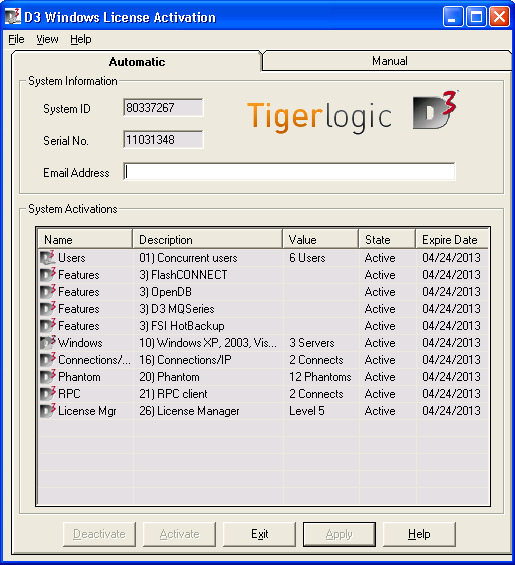The image size is (515, 565).
Task: Click the D3 icon in the License Mgr row
Action: coord(48,410)
